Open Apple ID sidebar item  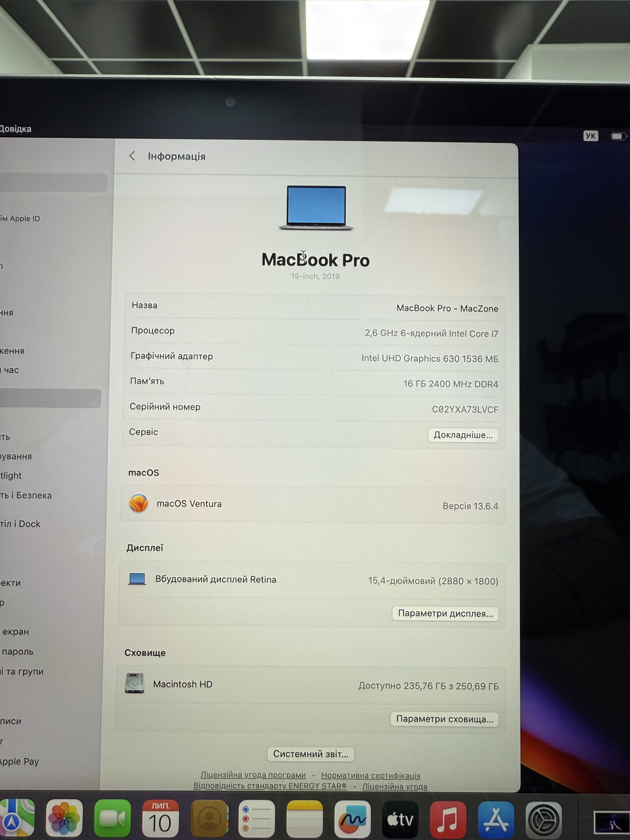pos(20,218)
